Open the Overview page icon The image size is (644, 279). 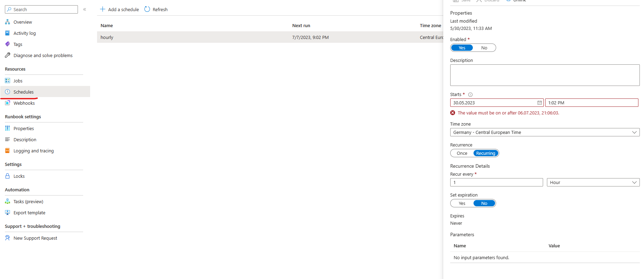[x=7, y=22]
